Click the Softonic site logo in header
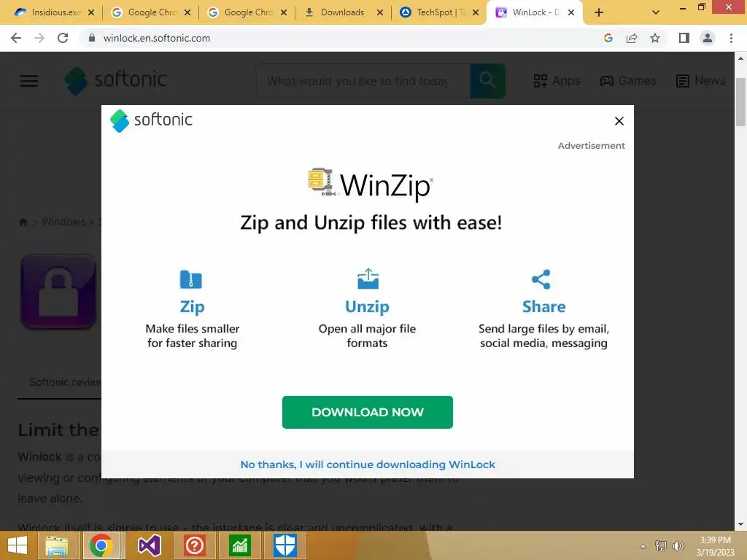The height and width of the screenshot is (560, 747). 116,80
